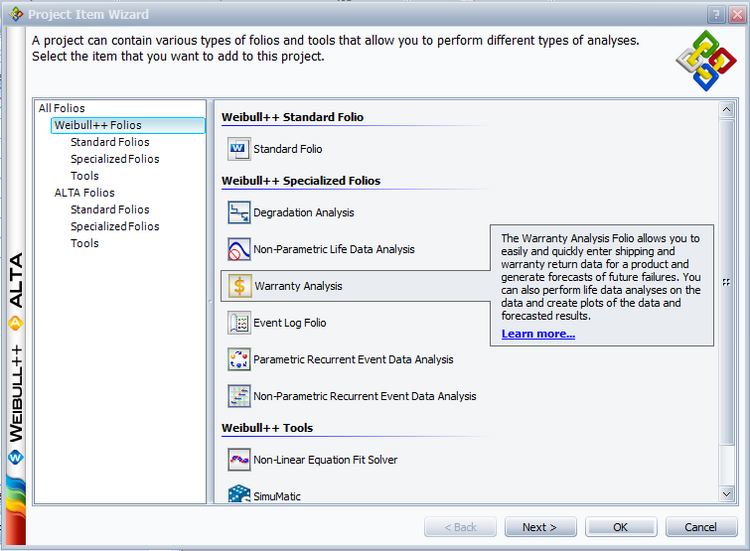Image resolution: width=750 pixels, height=551 pixels.
Task: Click the Non-Linear Equation Fit Solver icon
Action: (x=239, y=460)
